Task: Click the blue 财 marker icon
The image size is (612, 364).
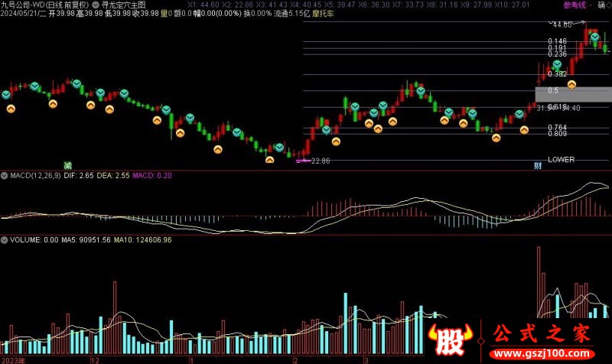Action: point(538,165)
